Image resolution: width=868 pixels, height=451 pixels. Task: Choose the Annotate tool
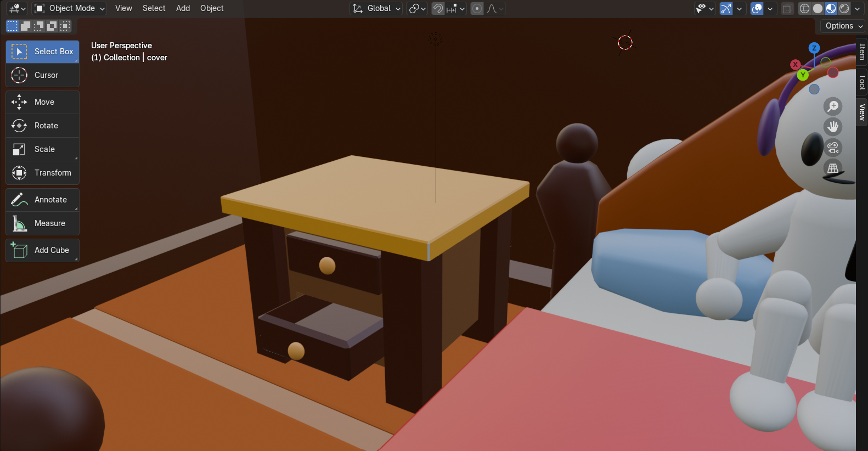(x=42, y=200)
